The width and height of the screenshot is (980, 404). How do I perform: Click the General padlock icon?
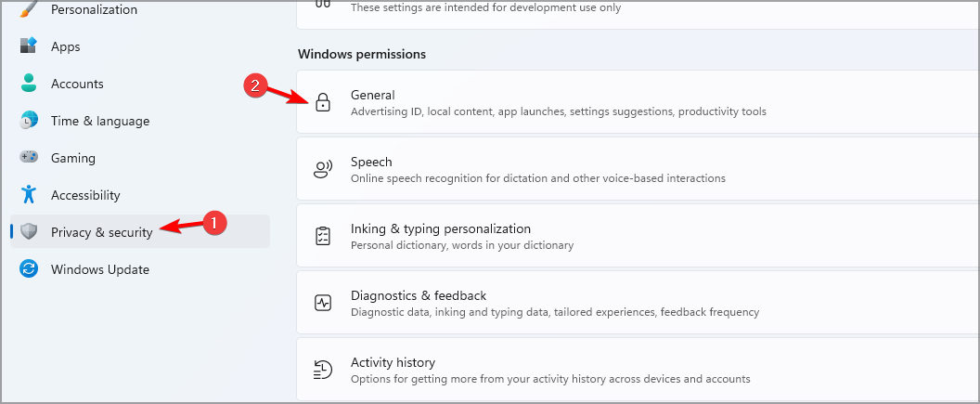[x=322, y=102]
